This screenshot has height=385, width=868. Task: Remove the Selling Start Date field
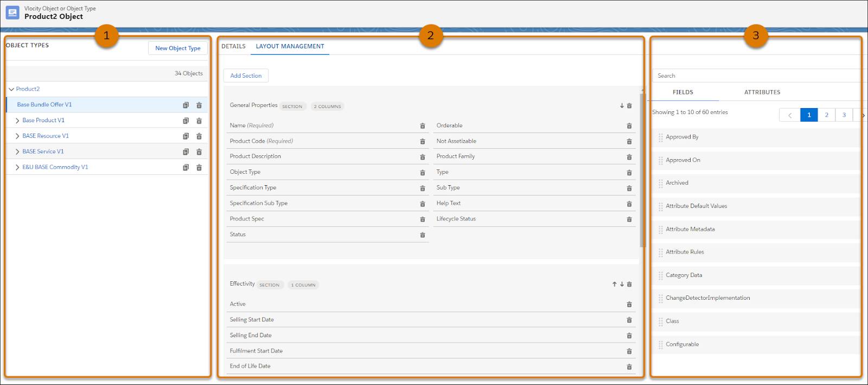pyautogui.click(x=629, y=320)
